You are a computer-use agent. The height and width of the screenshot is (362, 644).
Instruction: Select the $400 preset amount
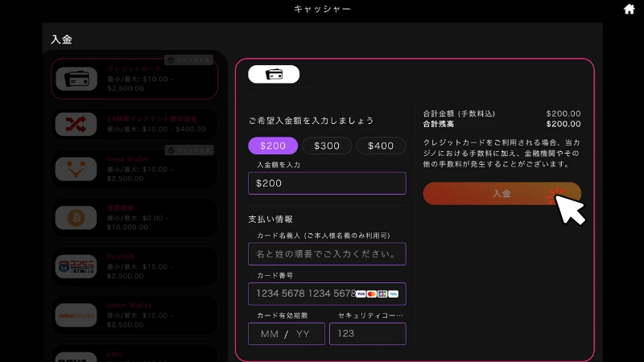point(381,146)
